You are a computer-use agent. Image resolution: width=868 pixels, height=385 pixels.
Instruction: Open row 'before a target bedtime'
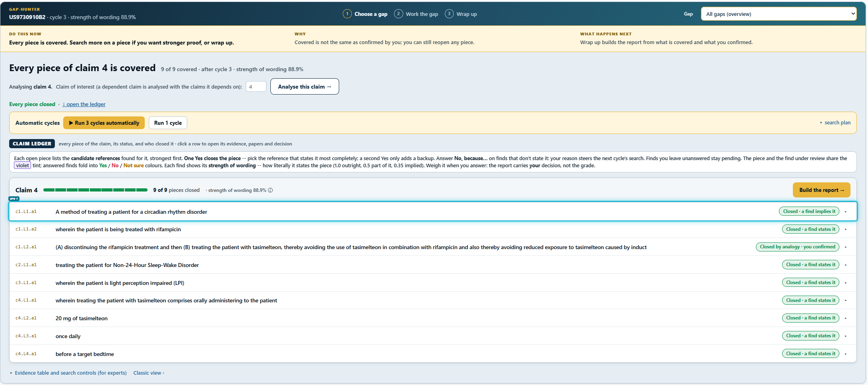433,354
